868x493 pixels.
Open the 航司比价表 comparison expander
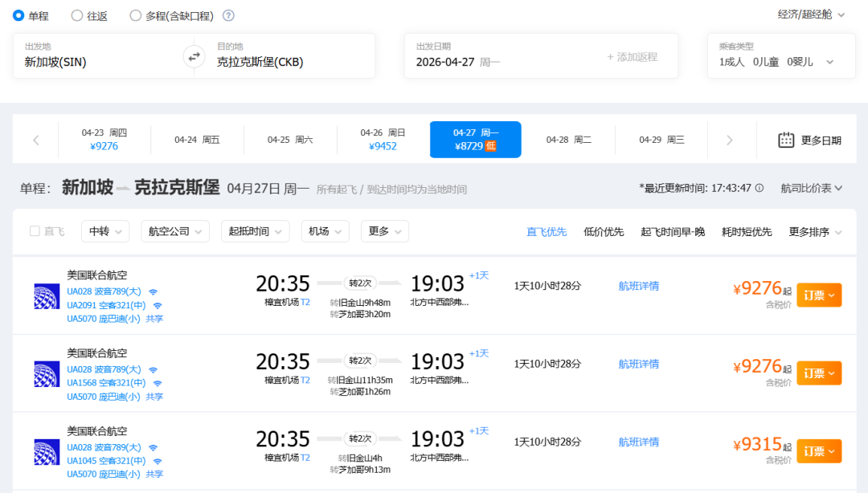pyautogui.click(x=811, y=188)
